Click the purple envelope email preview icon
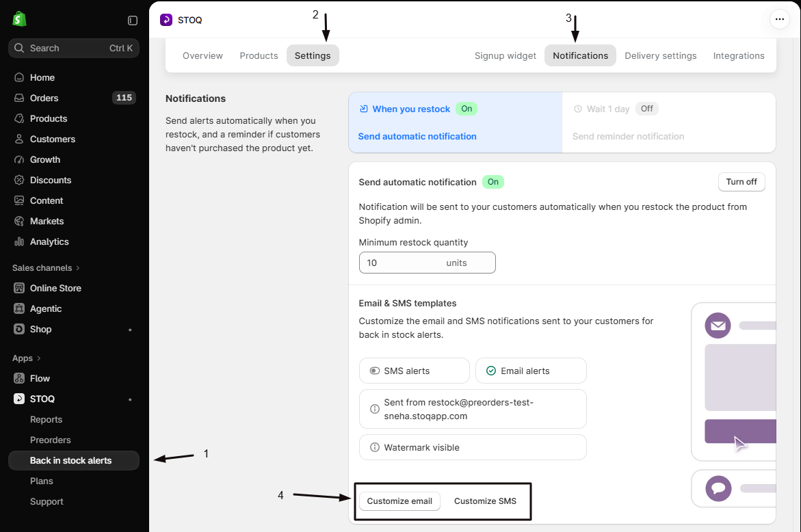 pos(718,325)
